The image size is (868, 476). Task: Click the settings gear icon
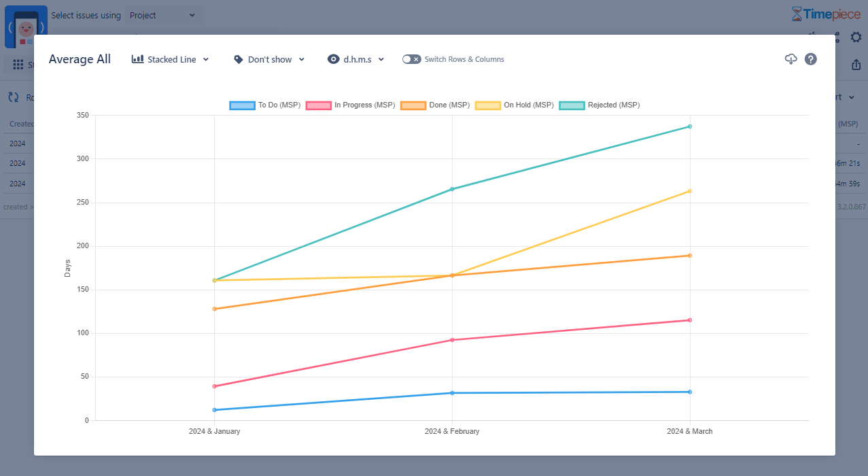tap(856, 37)
